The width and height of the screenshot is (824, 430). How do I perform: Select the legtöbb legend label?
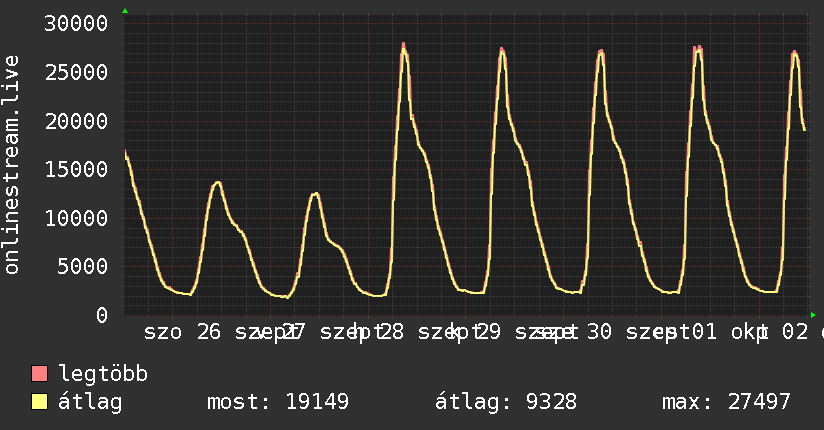click(x=103, y=374)
